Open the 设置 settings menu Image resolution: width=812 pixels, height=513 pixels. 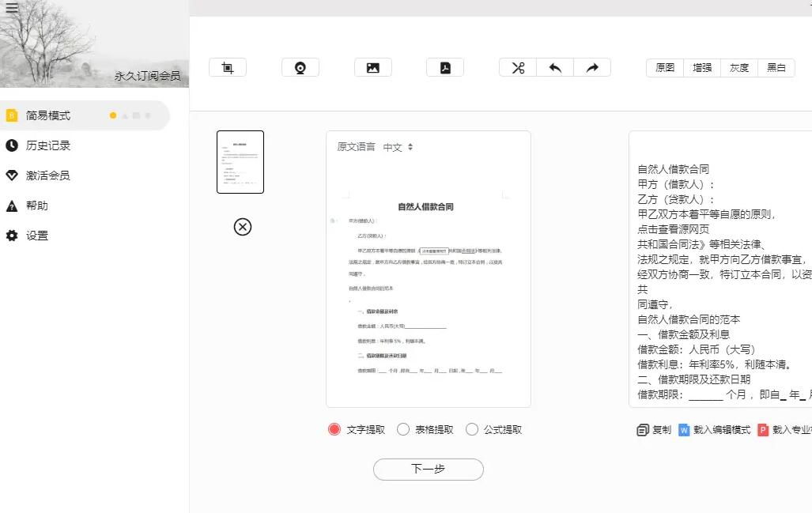pos(37,235)
